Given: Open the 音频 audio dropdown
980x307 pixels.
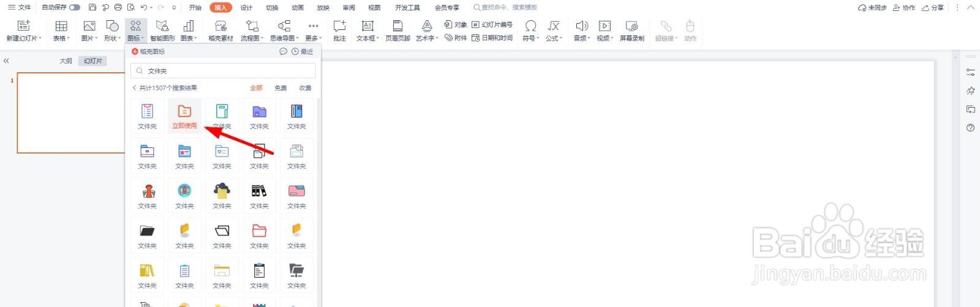Looking at the screenshot, I should [582, 38].
